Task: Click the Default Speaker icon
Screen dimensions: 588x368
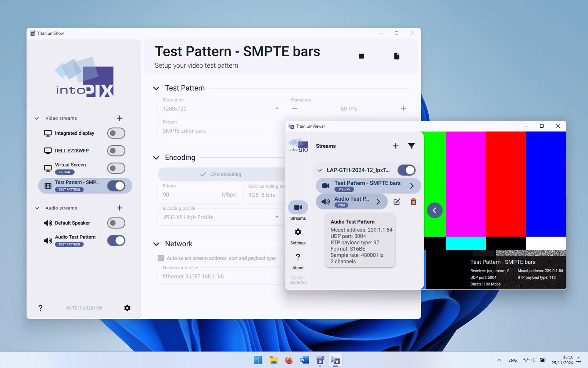Action: [48, 223]
